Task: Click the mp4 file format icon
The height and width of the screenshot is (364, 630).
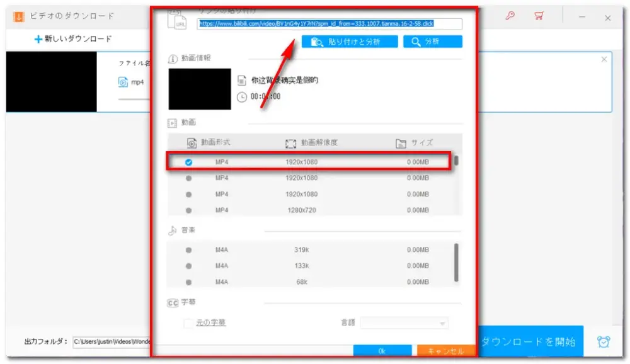Action: [x=123, y=82]
